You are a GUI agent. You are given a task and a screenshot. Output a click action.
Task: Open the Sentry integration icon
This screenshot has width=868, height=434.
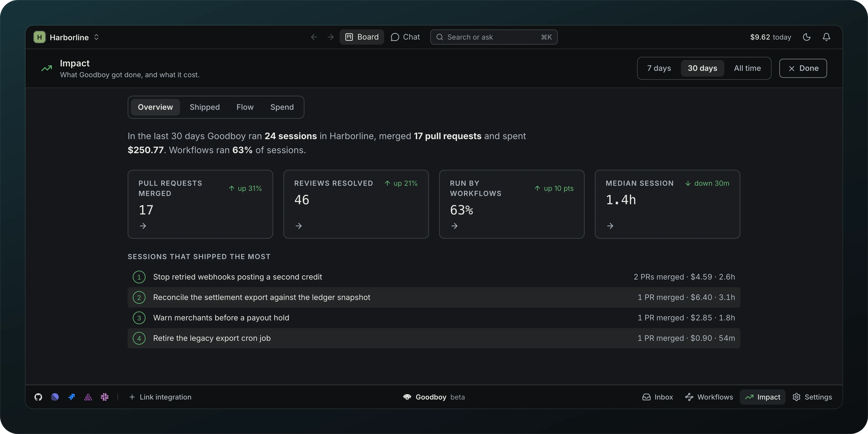tap(88, 397)
